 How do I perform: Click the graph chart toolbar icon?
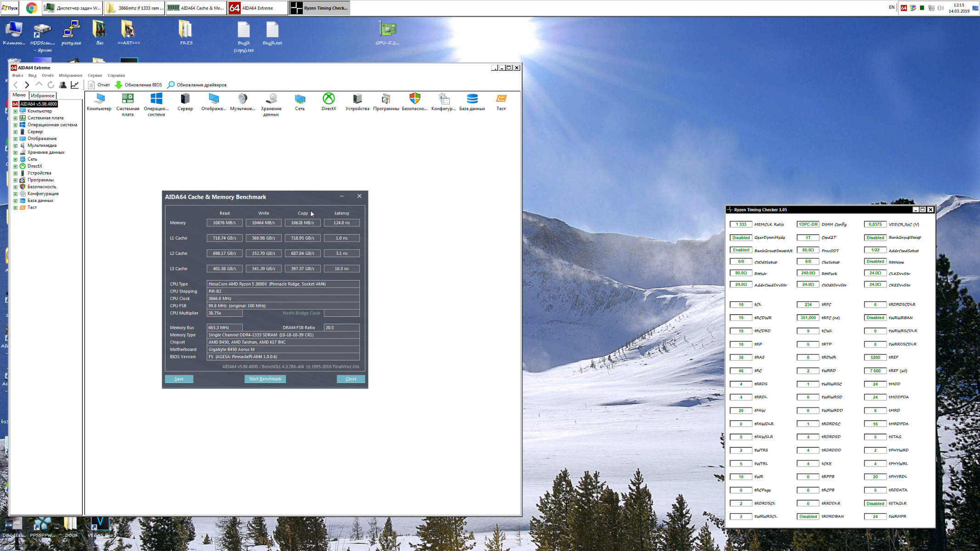[75, 85]
